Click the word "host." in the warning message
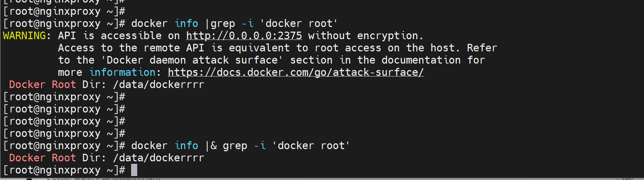Image resolution: width=644 pixels, height=180 pixels. pyautogui.click(x=445, y=48)
